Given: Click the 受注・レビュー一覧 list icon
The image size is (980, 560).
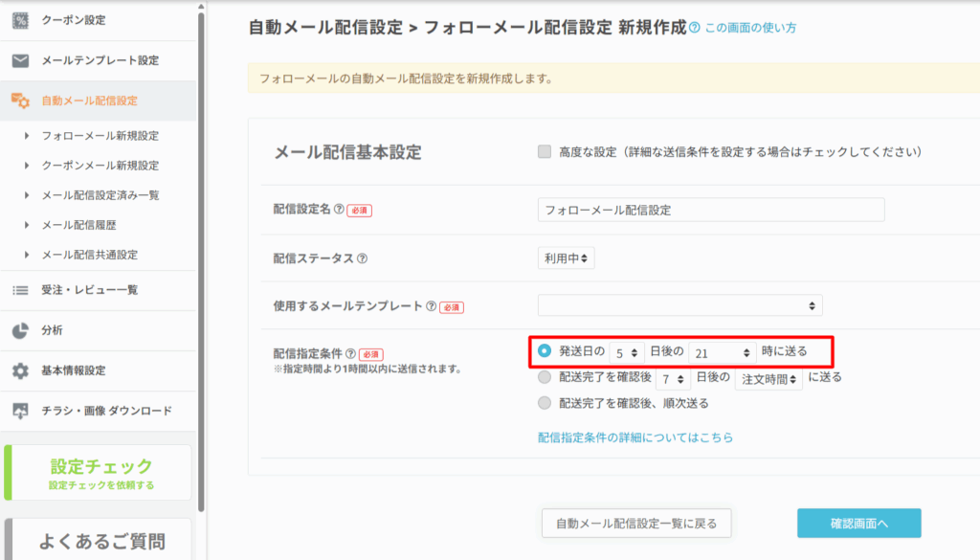Looking at the screenshot, I should pyautogui.click(x=20, y=290).
